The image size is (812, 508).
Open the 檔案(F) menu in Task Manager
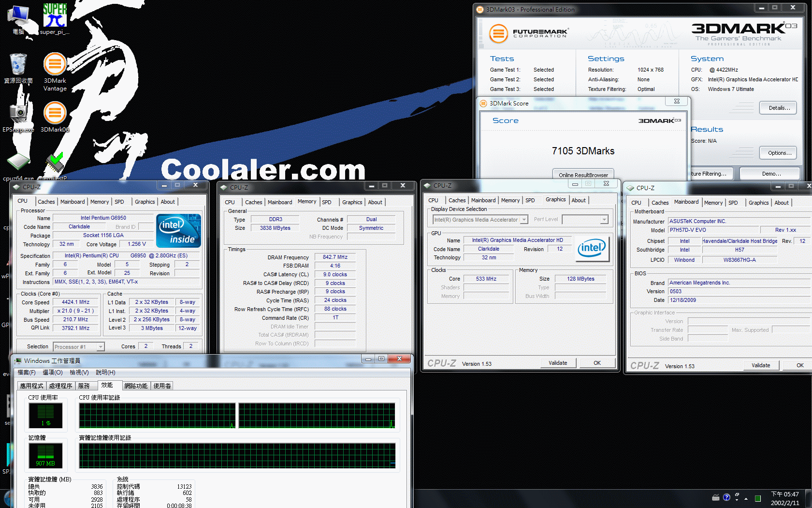[27, 373]
